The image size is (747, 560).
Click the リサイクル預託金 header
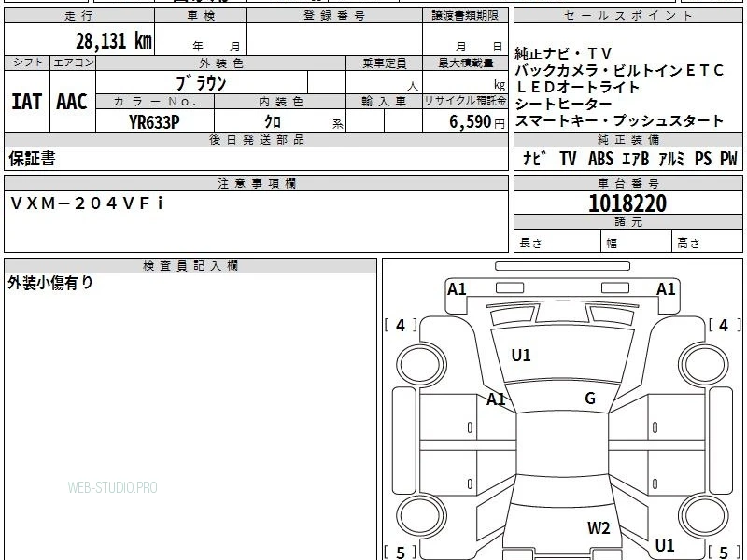pyautogui.click(x=465, y=101)
